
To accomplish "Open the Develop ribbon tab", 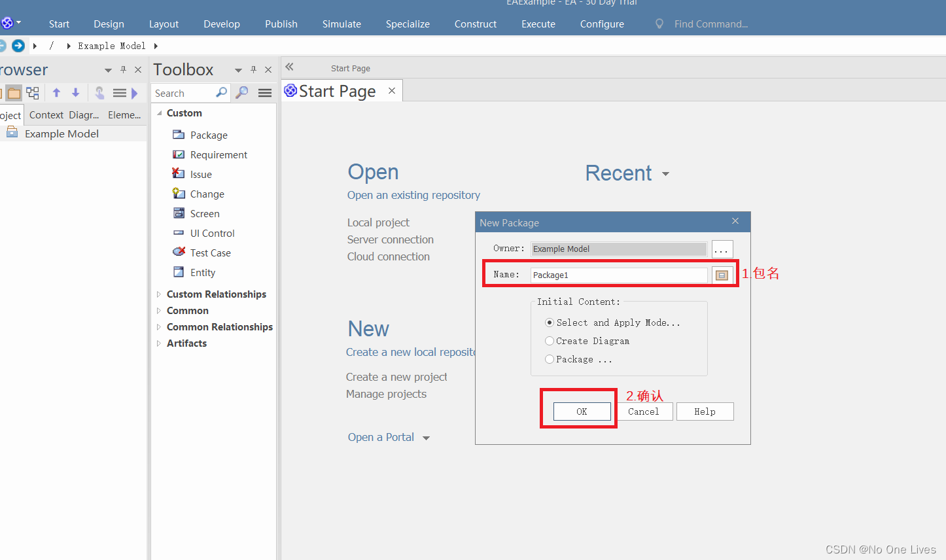I will [x=222, y=24].
